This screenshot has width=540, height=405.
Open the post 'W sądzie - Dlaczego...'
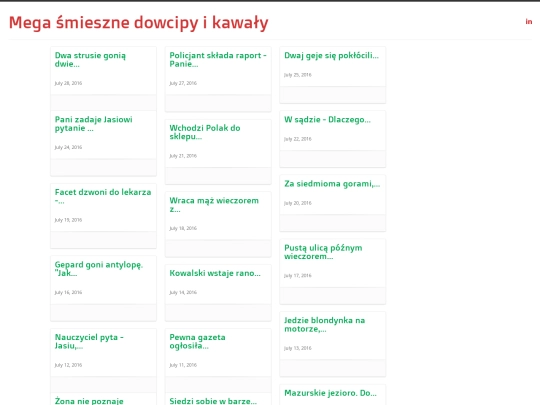pos(327,120)
